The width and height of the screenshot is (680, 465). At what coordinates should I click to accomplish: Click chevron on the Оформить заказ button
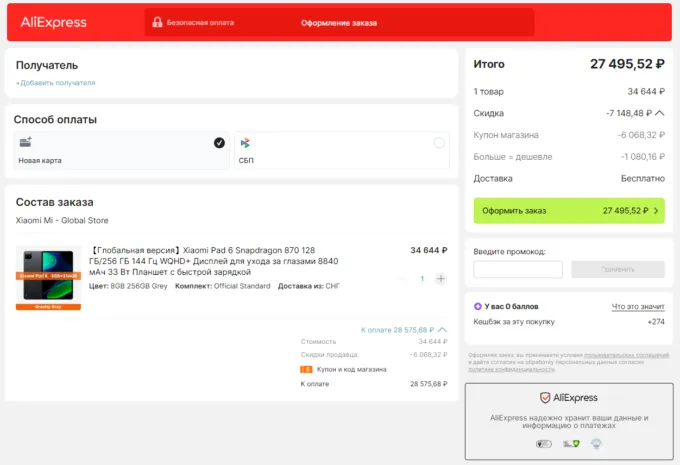click(656, 211)
